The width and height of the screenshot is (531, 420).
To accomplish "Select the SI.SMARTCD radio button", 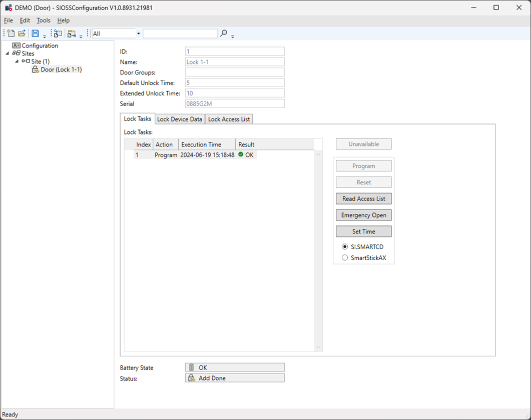I will coord(345,247).
